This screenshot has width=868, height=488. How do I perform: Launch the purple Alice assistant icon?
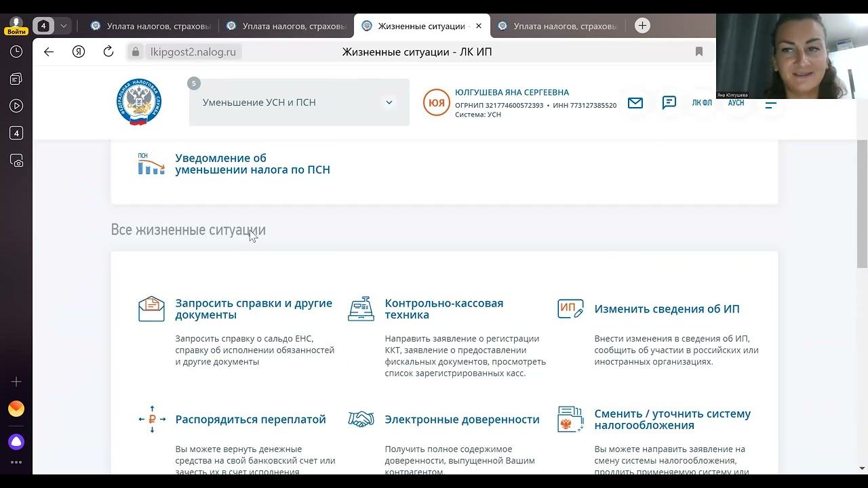pyautogui.click(x=16, y=442)
